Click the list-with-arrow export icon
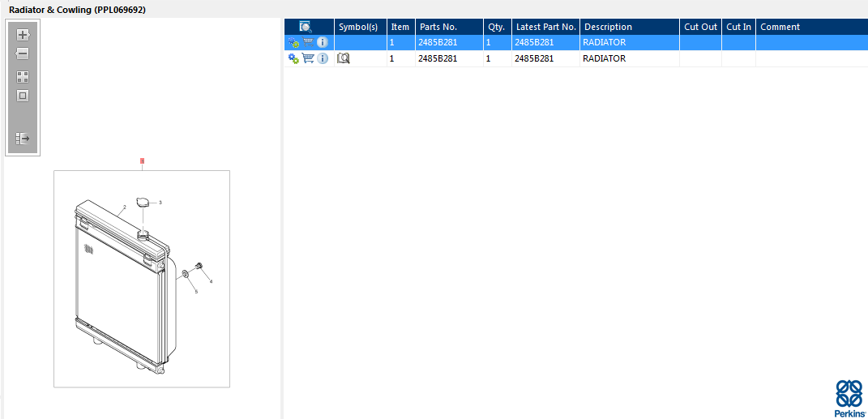Image resolution: width=868 pixels, height=419 pixels. tap(23, 139)
